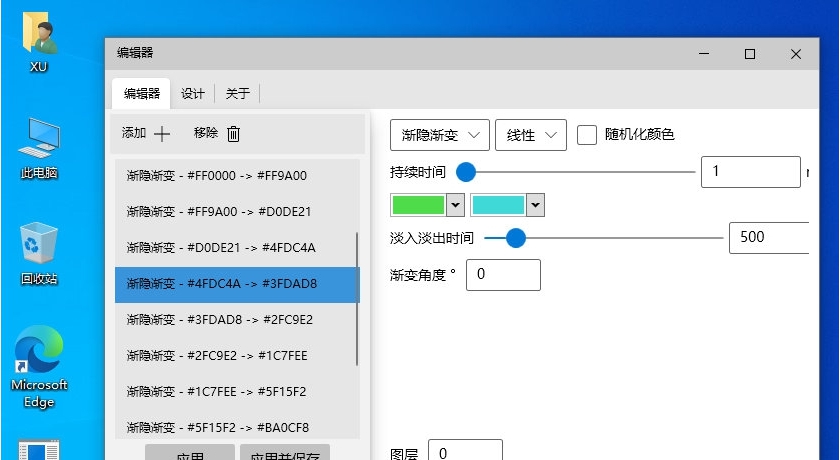
Task: Select row #1C7FEE -> #5F15F2
Action: point(237,391)
